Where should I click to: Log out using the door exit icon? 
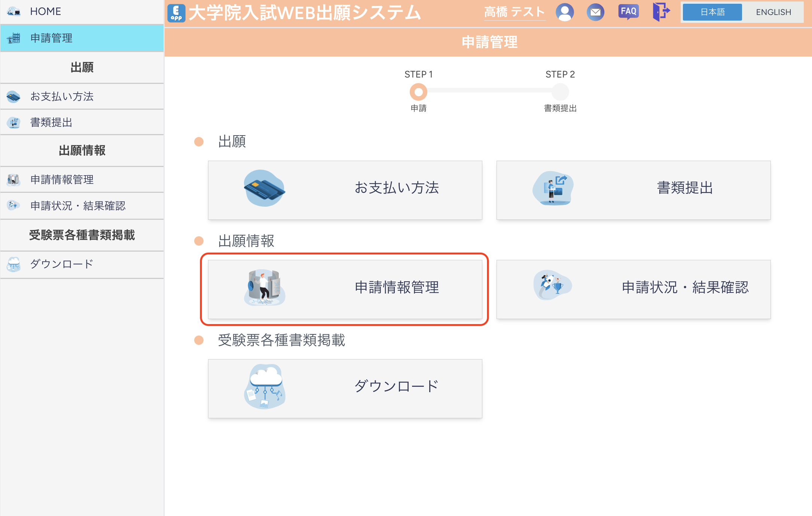coord(661,12)
